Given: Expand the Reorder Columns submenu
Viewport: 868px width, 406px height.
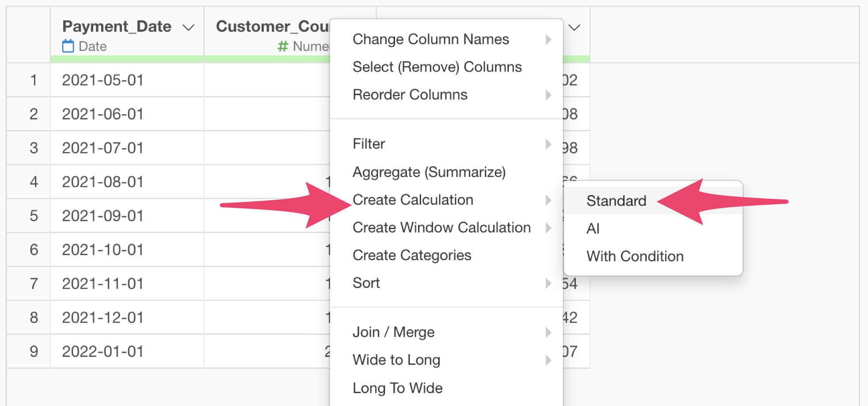Looking at the screenshot, I should (x=446, y=95).
